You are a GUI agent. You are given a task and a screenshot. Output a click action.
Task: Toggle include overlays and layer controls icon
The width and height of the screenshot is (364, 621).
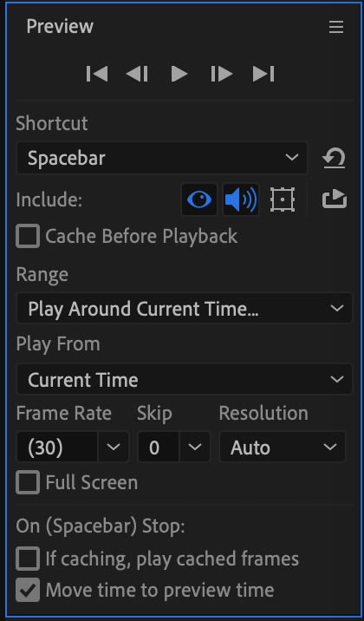coord(283,199)
